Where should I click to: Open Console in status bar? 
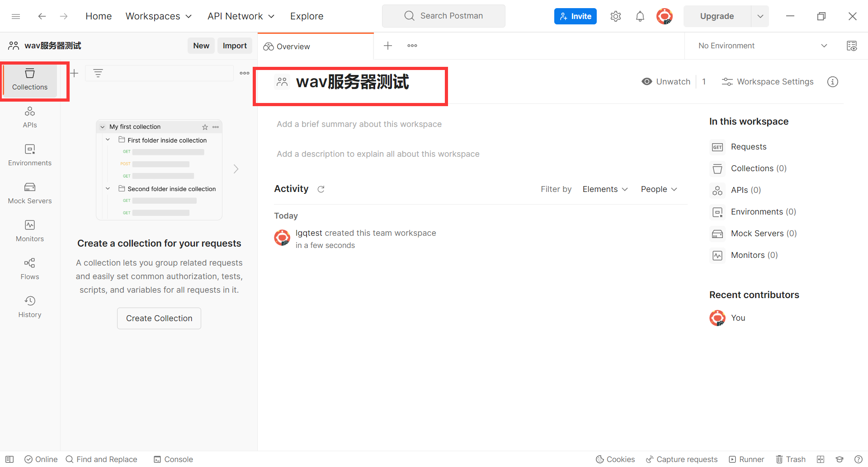173,459
